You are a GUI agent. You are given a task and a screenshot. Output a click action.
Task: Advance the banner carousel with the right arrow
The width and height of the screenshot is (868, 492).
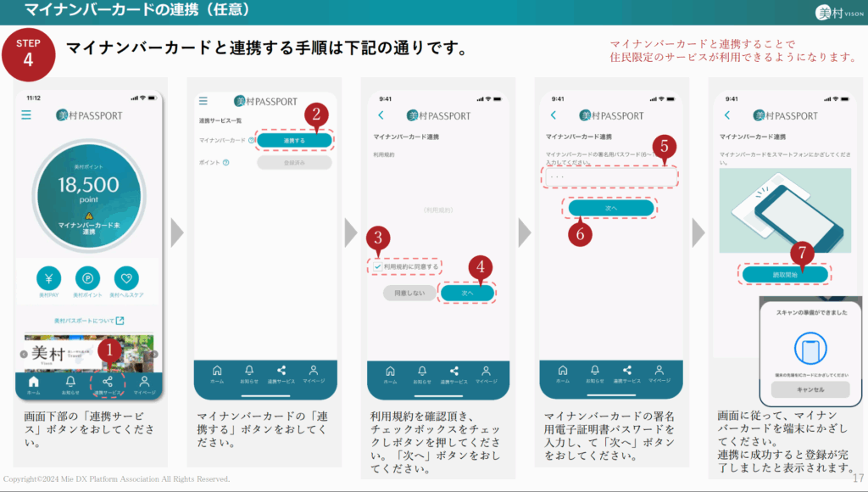(154, 354)
